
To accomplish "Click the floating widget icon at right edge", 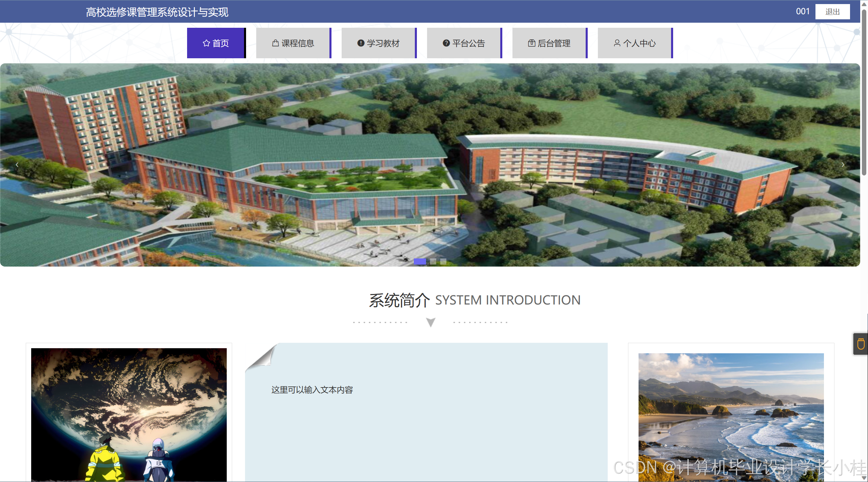I will click(x=861, y=344).
